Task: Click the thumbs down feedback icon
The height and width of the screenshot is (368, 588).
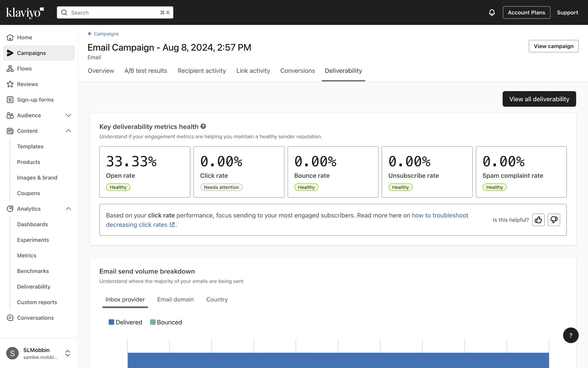Action: [x=554, y=220]
